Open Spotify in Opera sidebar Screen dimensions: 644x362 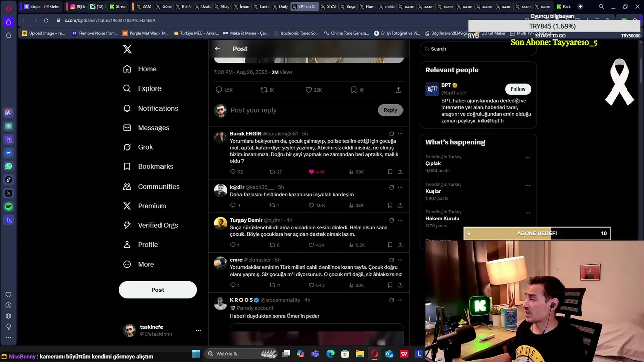pos(8,207)
